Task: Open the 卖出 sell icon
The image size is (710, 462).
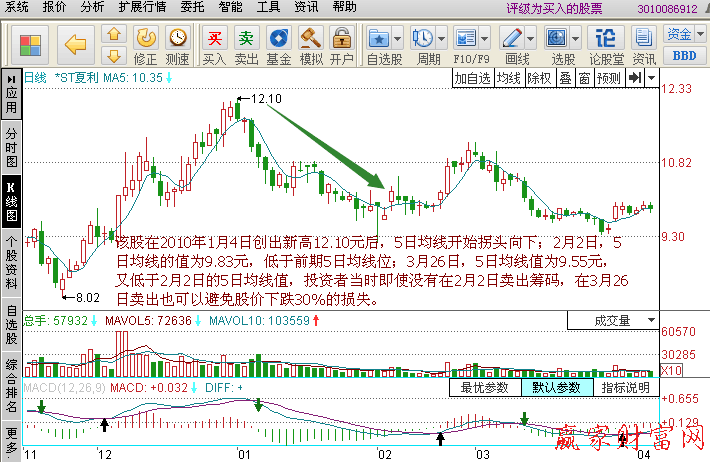Action: [x=246, y=45]
